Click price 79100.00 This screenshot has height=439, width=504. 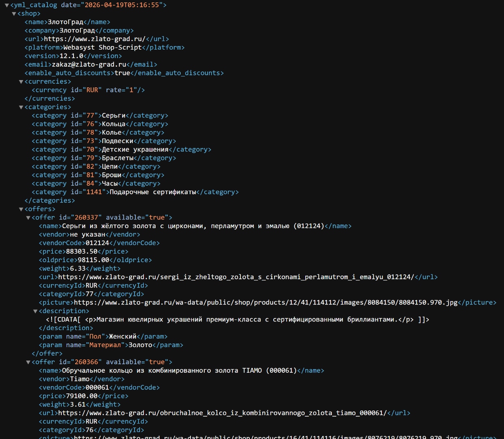[x=82, y=397]
